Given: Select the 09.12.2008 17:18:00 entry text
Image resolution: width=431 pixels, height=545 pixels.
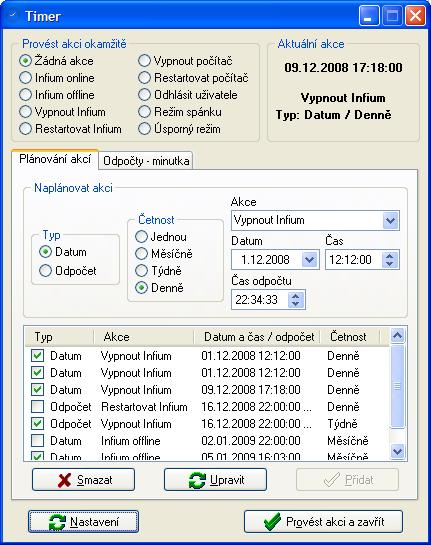Looking at the screenshot, I should [x=251, y=390].
